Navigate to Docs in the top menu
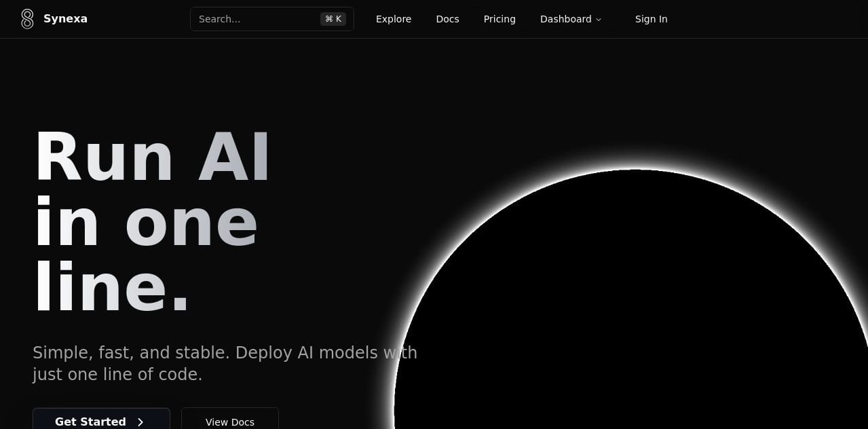868x429 pixels. [x=447, y=19]
